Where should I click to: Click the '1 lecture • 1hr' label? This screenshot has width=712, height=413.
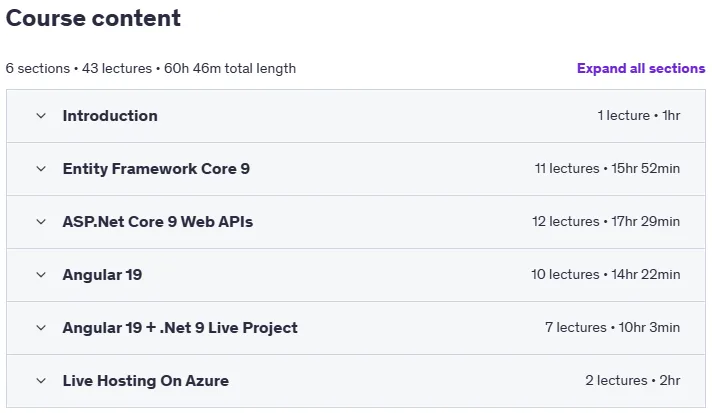(638, 116)
